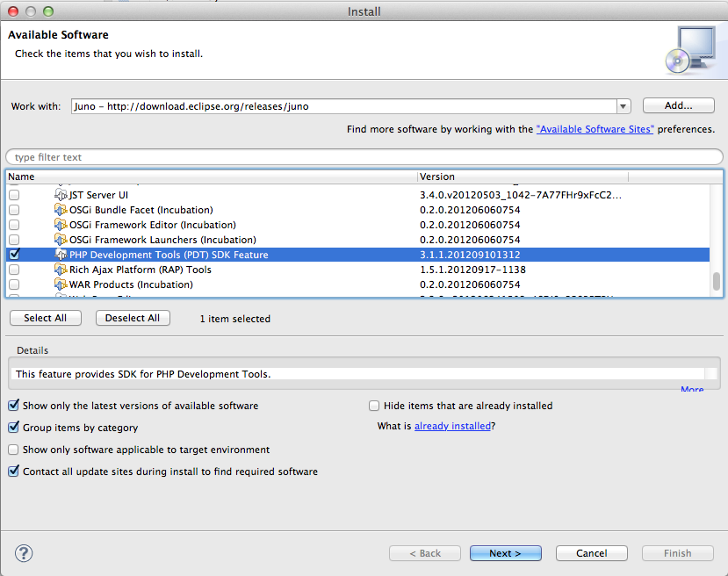728x576 pixels.
Task: Check the OSGi Framework Editor checkbox
Action: click(x=14, y=225)
